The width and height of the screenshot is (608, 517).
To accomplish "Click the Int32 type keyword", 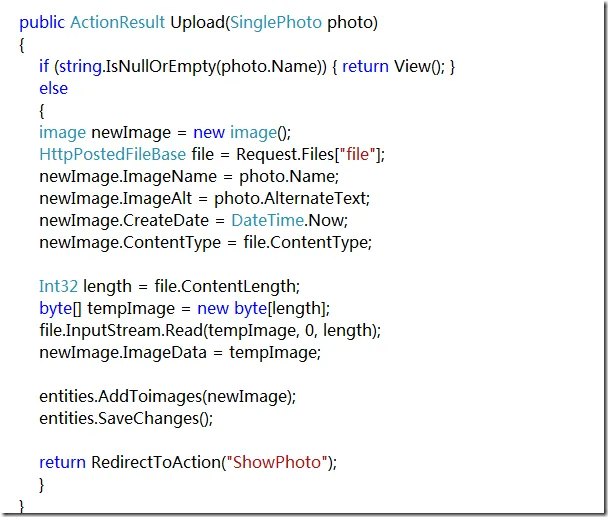I will (59, 286).
